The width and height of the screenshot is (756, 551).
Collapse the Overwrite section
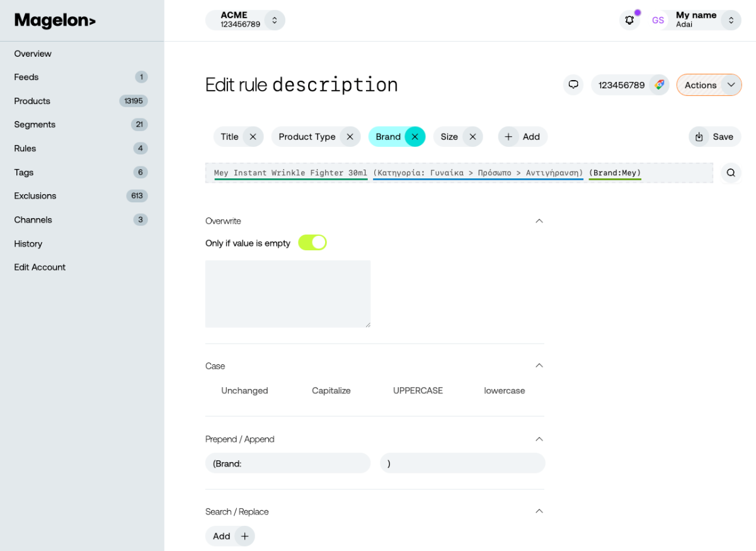(x=539, y=221)
